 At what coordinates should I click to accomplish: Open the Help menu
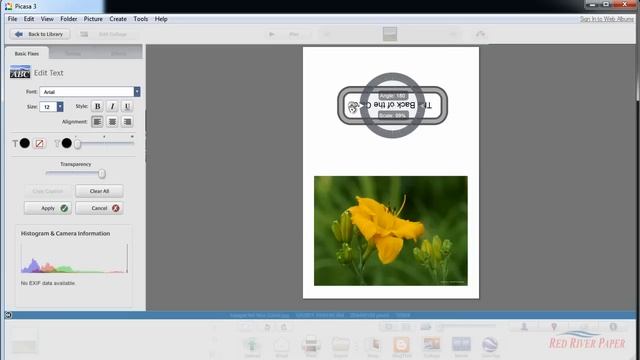click(x=161, y=19)
